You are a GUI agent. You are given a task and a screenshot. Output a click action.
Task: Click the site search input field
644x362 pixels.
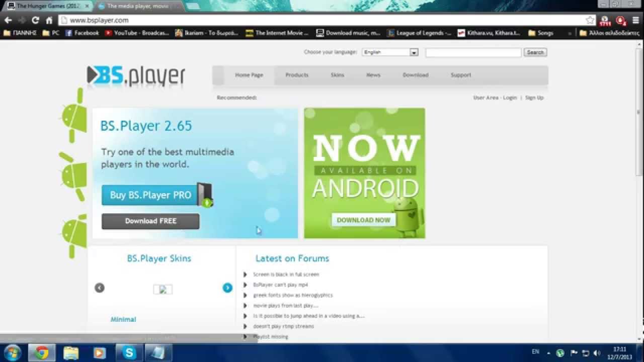pyautogui.click(x=473, y=52)
